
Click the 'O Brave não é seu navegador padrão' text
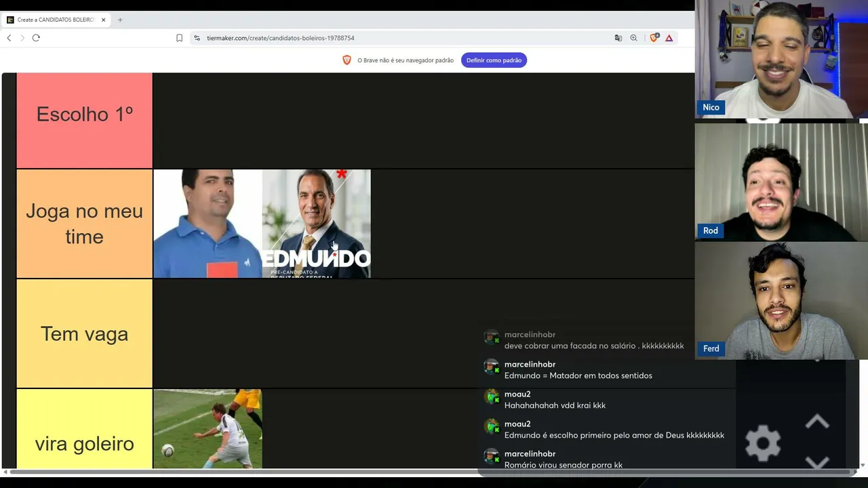click(x=406, y=60)
